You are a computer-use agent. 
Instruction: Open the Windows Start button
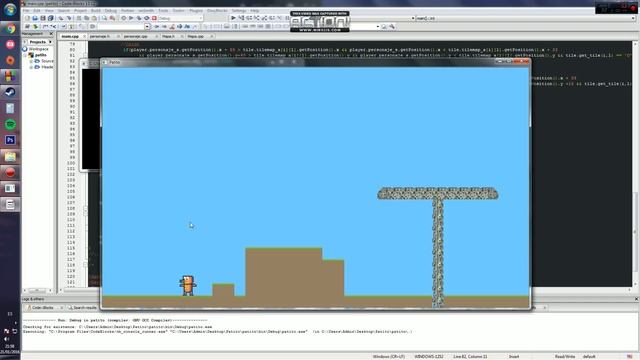(10, 9)
